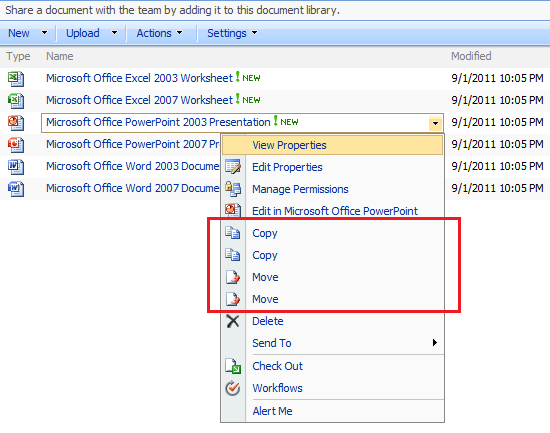550x433 pixels.
Task: Click the Excel 2007 Worksheet file icon
Action: pyautogui.click(x=16, y=101)
